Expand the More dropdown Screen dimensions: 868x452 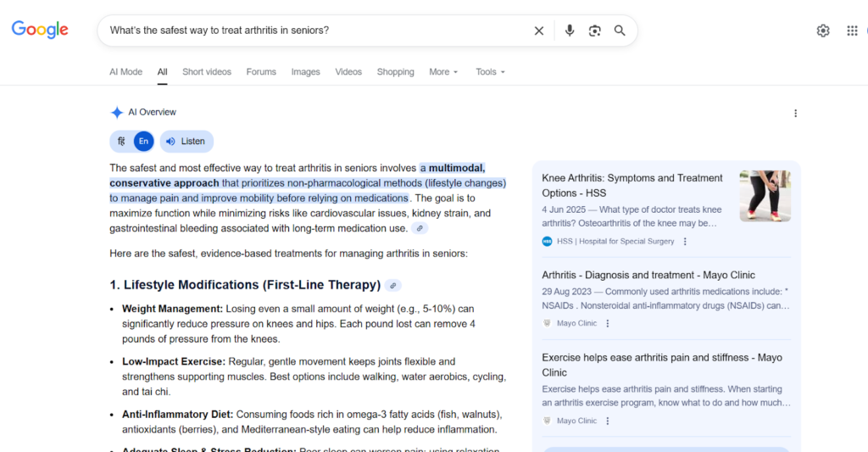tap(443, 72)
